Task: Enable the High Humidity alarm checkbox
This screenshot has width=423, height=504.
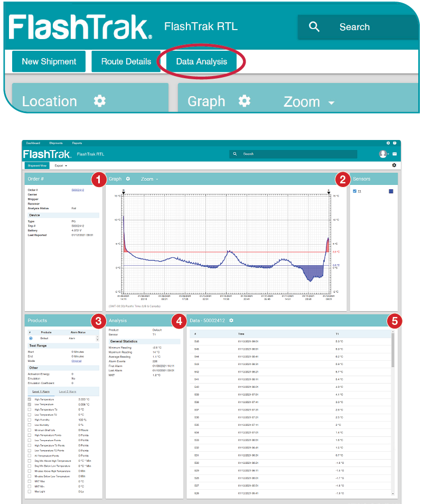Action: pyautogui.click(x=30, y=420)
